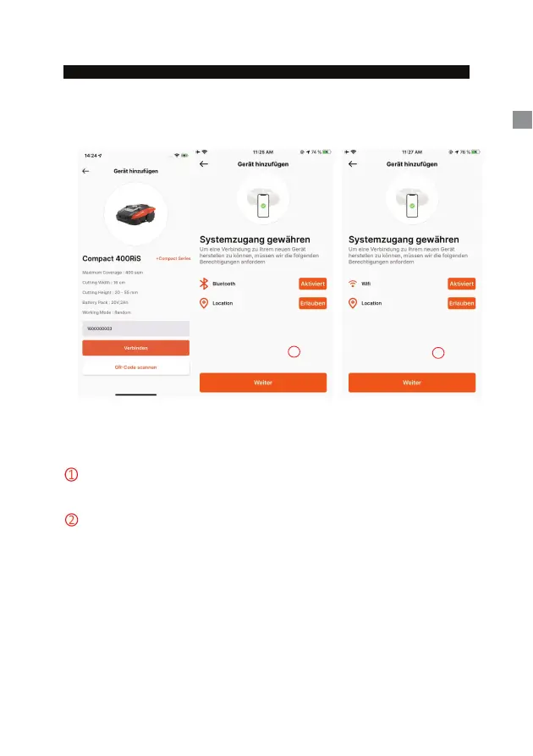The image size is (533, 756).
Task: Click the Bluetooth symbol icon
Action: (204, 284)
